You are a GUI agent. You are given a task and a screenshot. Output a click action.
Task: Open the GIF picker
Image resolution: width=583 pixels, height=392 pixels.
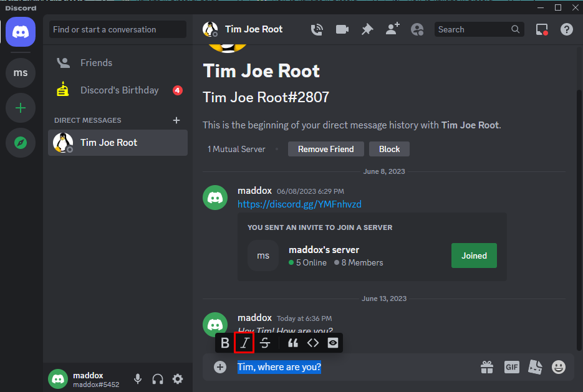[512, 367]
